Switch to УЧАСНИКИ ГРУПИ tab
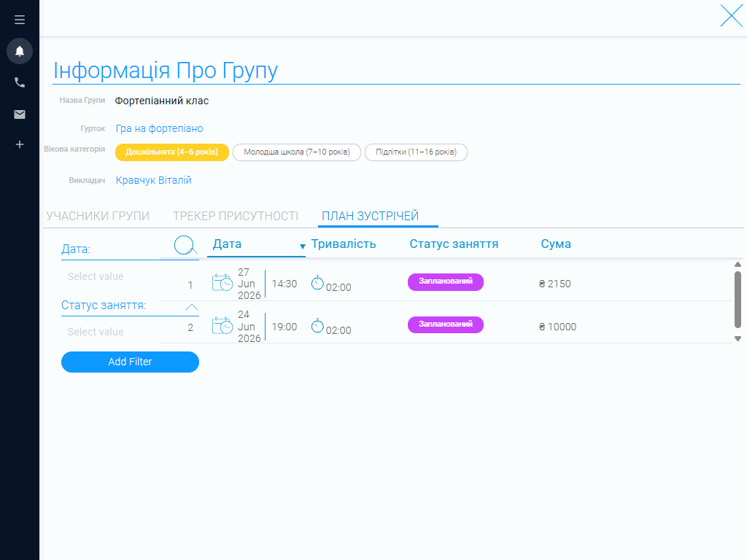The width and height of the screenshot is (747, 560). [x=98, y=216]
